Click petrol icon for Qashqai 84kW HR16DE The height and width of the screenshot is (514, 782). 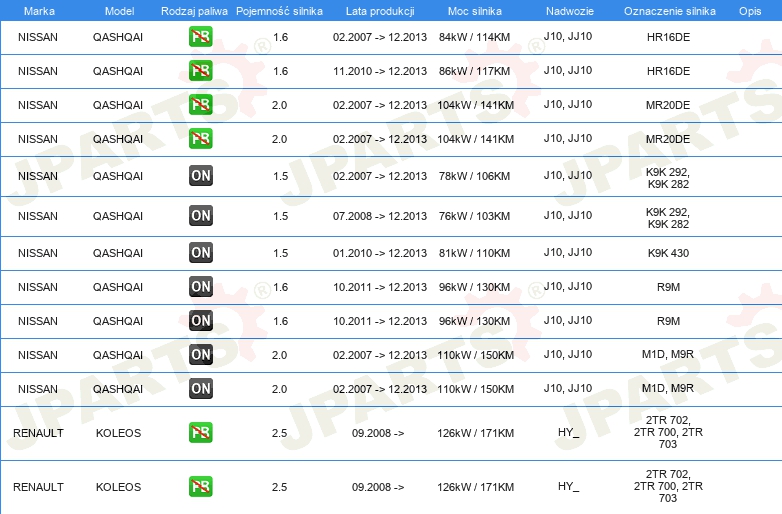click(x=200, y=37)
